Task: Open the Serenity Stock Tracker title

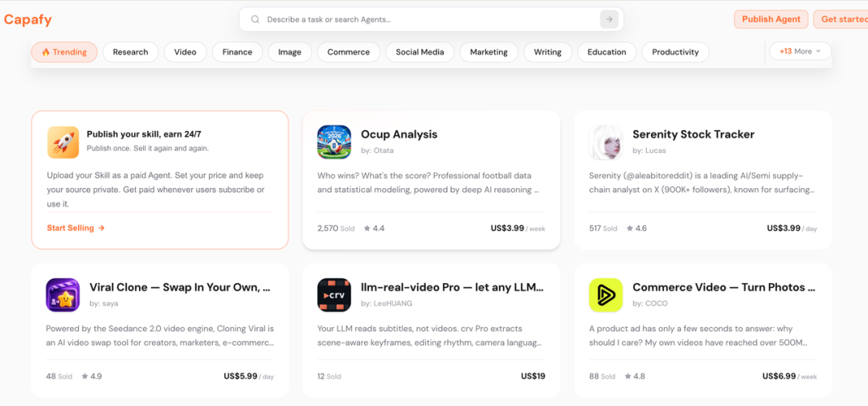Action: 694,134
